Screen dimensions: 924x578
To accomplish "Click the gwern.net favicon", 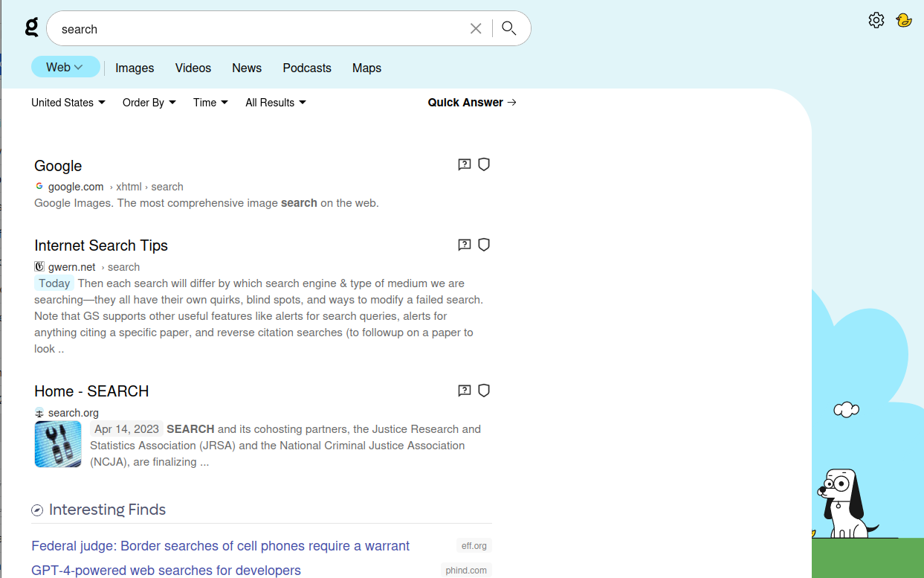I will (x=39, y=266).
